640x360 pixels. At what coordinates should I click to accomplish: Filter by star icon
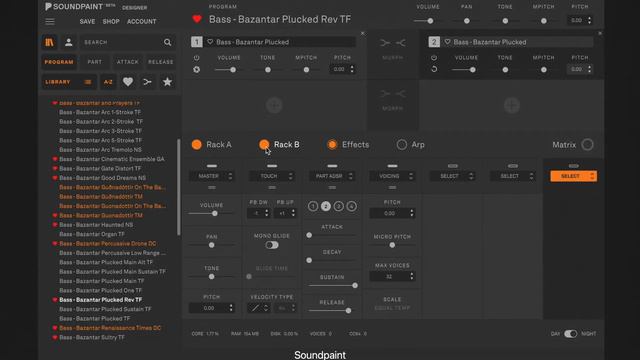coord(167,82)
